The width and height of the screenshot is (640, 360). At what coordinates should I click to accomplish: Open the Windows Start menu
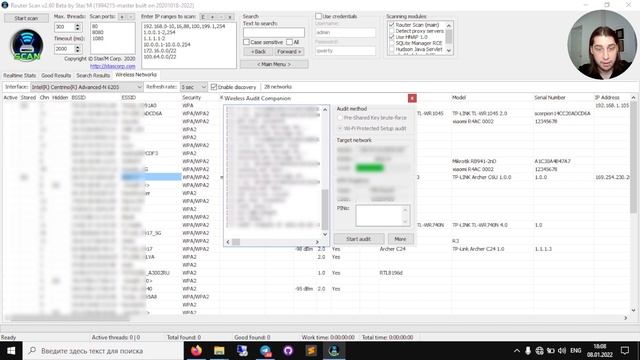point(11,351)
